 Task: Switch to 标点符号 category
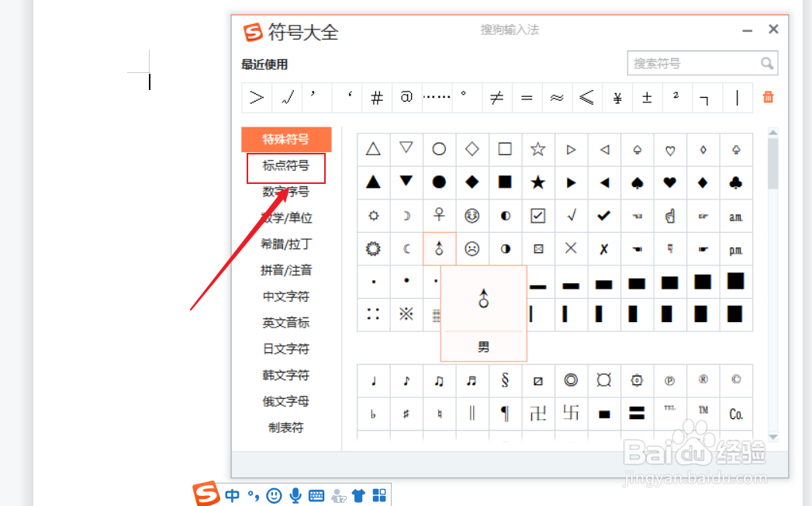pyautogui.click(x=285, y=168)
